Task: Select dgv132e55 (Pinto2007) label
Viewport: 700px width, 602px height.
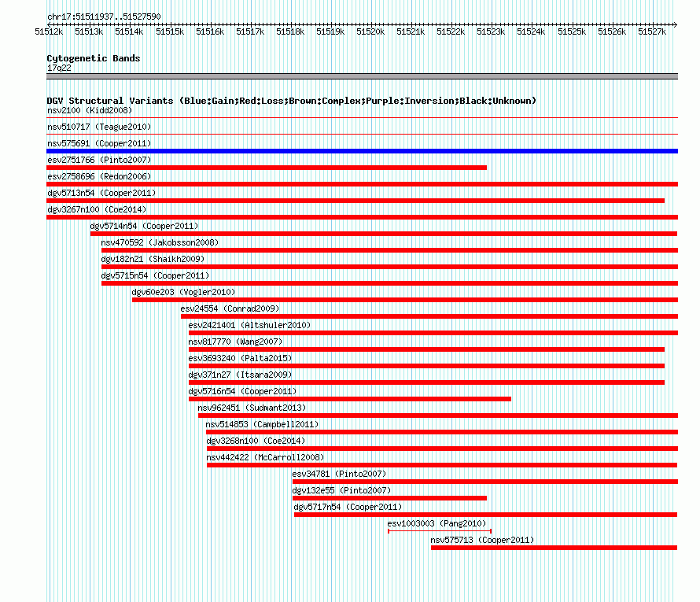Action: [x=341, y=490]
